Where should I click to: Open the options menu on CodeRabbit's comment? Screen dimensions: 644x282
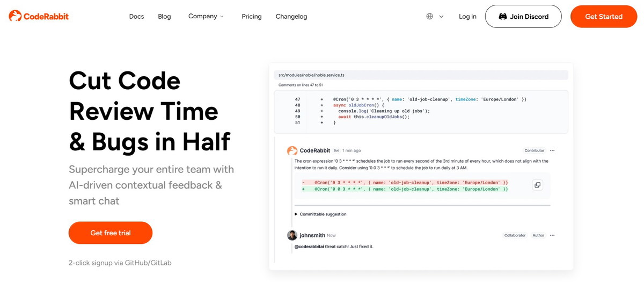pyautogui.click(x=552, y=150)
